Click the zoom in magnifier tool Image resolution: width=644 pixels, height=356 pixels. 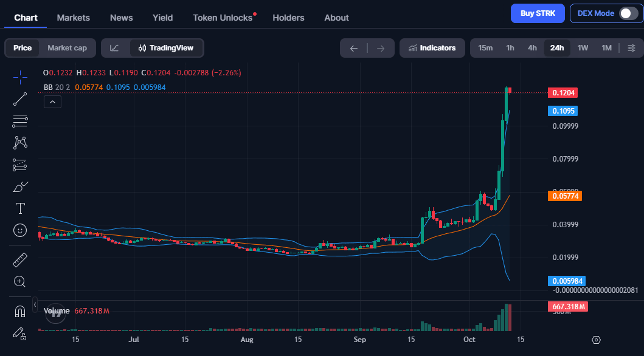[x=20, y=281]
